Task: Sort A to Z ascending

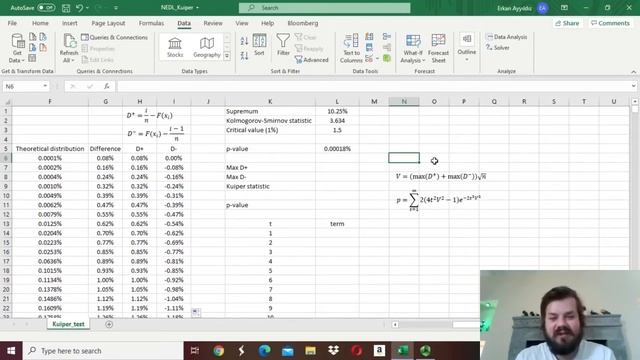Action: tap(244, 41)
